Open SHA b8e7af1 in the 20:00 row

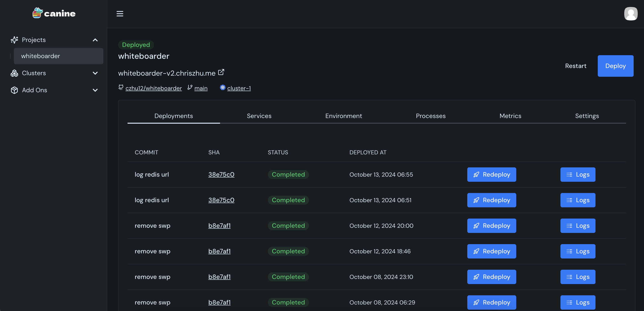click(220, 226)
